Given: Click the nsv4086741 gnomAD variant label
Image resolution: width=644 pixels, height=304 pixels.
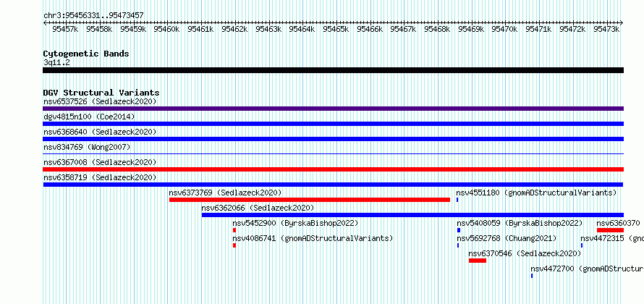Looking at the screenshot, I should click(313, 238).
